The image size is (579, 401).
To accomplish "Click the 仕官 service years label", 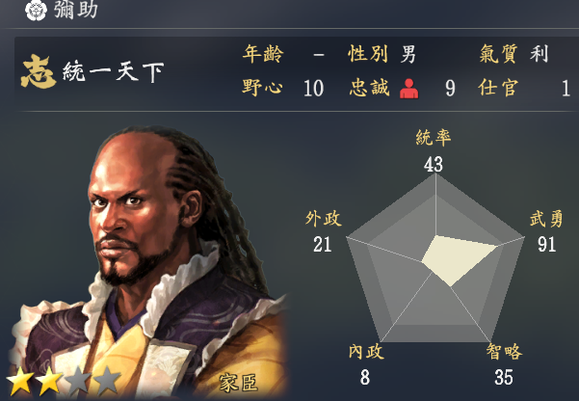I will pyautogui.click(x=498, y=88).
